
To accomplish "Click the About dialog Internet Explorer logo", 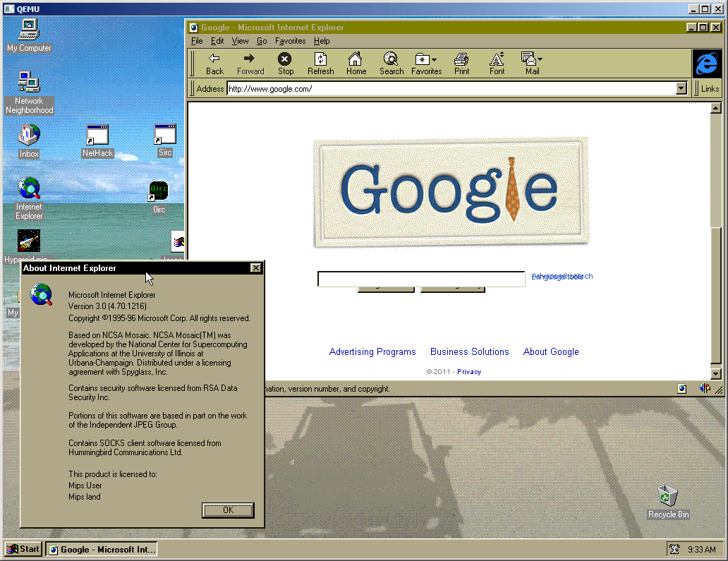I will click(41, 294).
